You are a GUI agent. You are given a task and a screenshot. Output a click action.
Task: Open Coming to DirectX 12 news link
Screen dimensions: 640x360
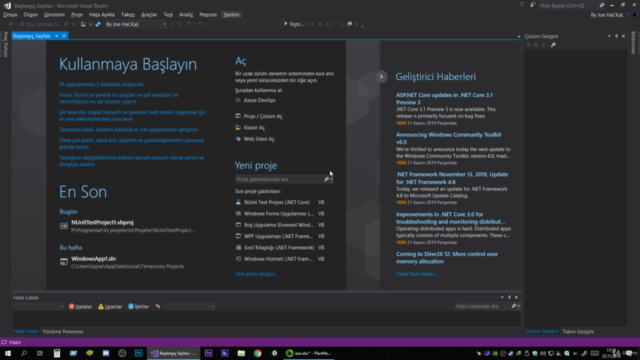[447, 258]
